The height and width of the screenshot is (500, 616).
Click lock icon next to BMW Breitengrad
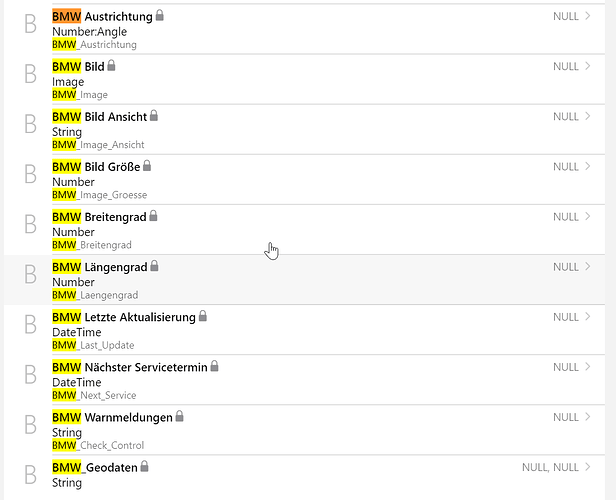tap(154, 216)
